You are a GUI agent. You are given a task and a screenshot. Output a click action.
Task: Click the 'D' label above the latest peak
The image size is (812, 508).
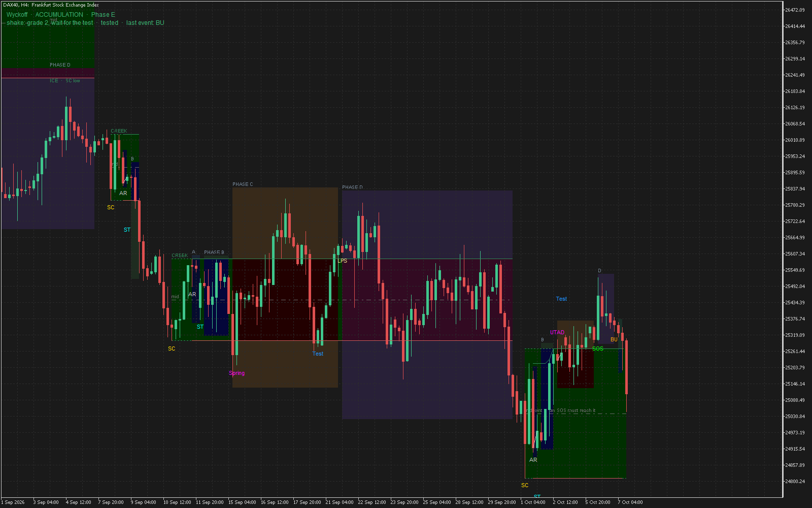click(x=599, y=271)
